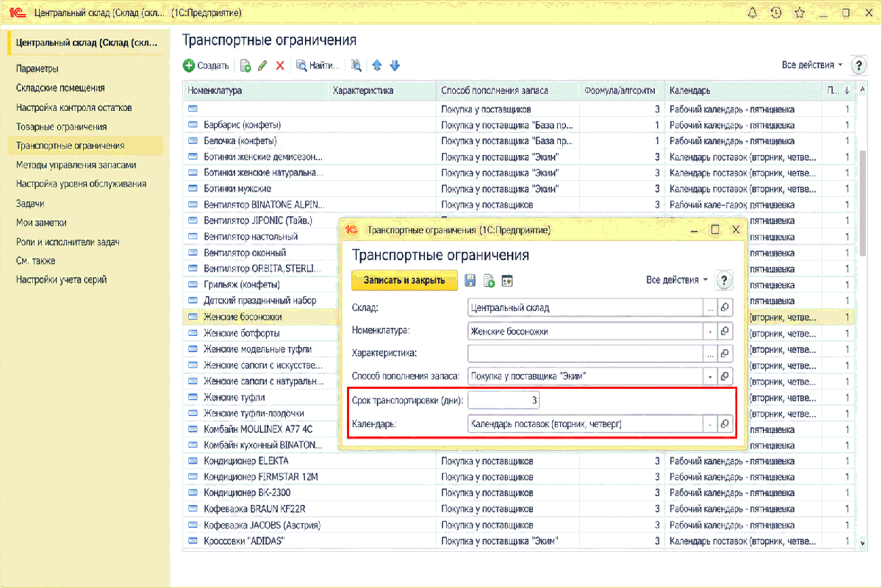Click the Записать и закрыть button

(404, 280)
